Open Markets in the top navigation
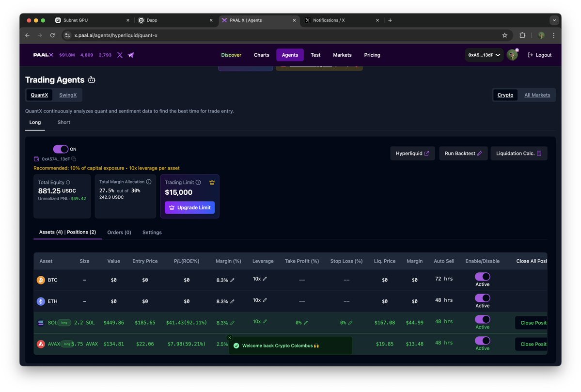This screenshot has height=392, width=581. click(342, 55)
